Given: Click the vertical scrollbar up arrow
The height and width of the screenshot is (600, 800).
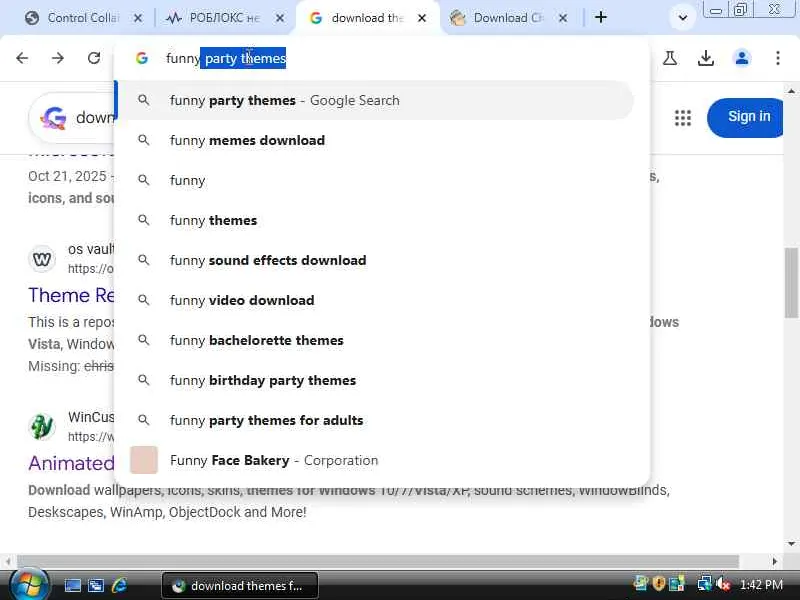Looking at the screenshot, I should coord(791,91).
